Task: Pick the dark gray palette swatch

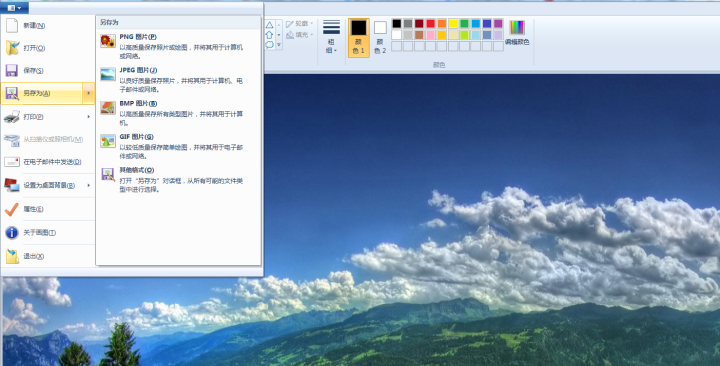Action: pos(408,23)
